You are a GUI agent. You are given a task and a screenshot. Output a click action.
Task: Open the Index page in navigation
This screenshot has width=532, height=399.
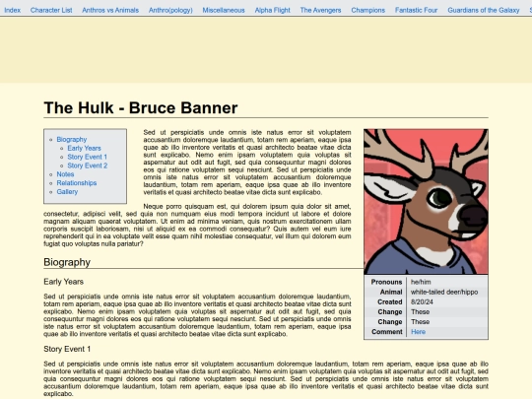(12, 10)
